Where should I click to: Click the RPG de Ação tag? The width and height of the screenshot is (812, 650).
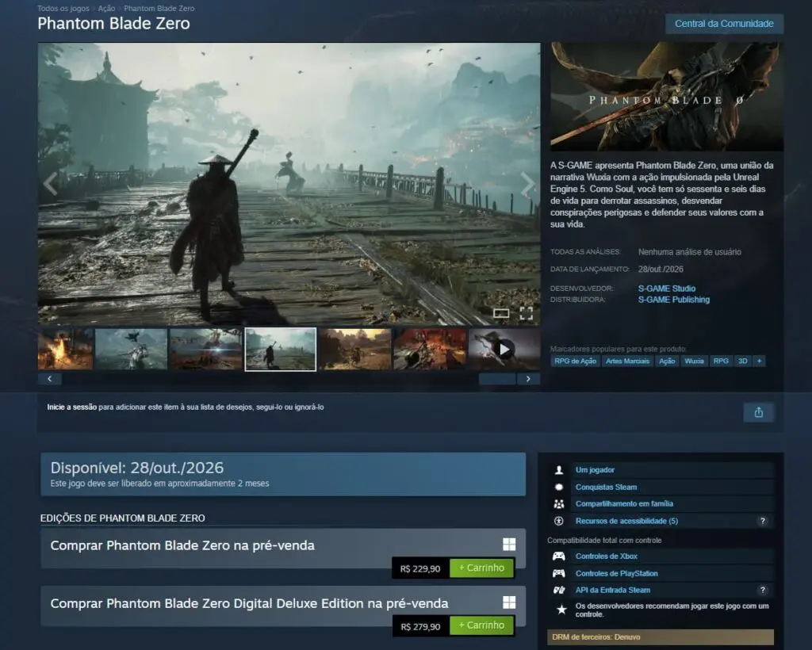[576, 361]
